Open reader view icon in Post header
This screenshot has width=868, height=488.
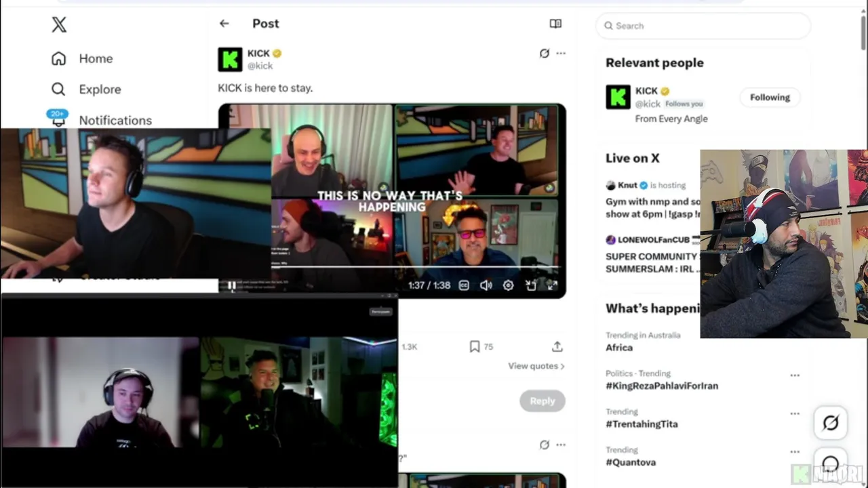click(555, 24)
